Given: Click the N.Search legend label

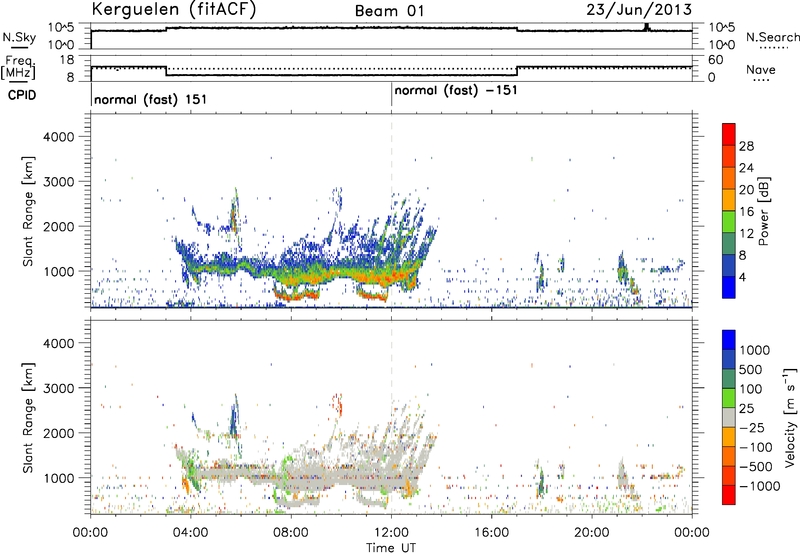Looking at the screenshot, I should (x=772, y=37).
